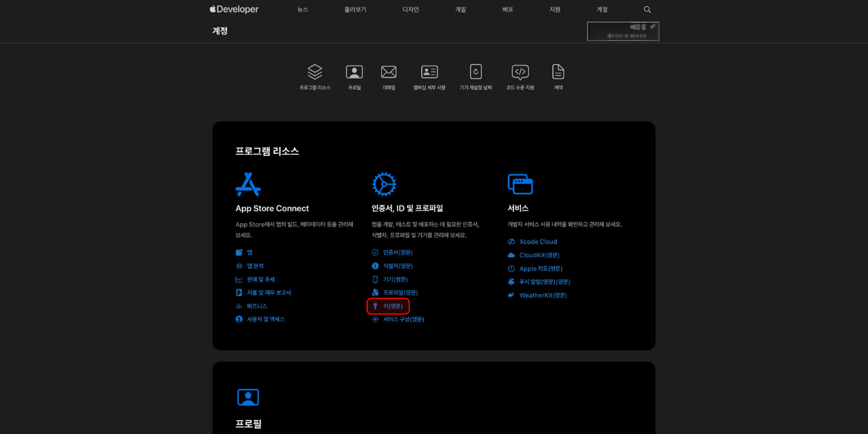Click the 멤버십 세부 사항 ID card icon
The image size is (868, 434).
429,72
